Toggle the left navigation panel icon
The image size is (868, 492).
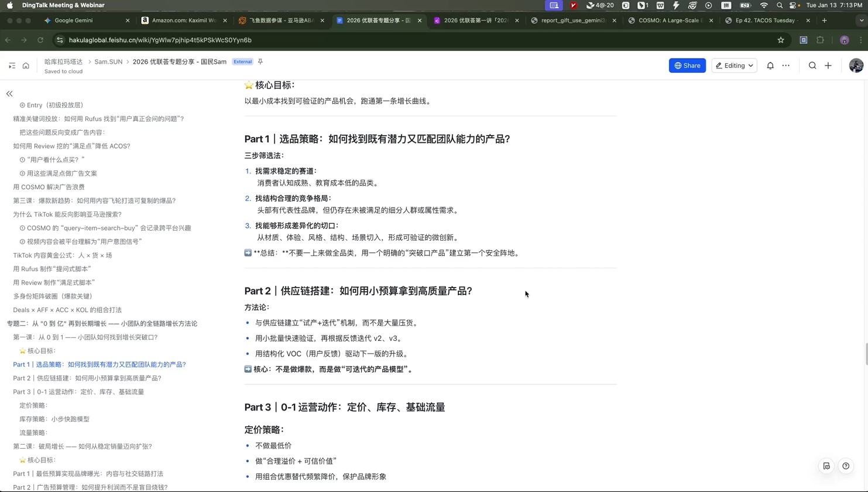click(12, 66)
